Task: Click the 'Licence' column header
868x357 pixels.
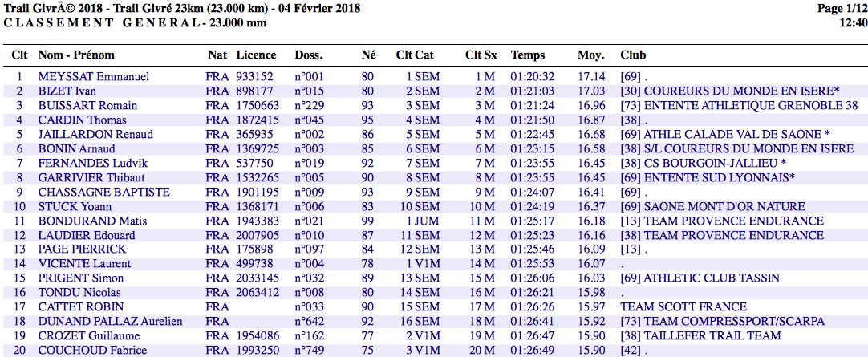Action: (x=256, y=55)
